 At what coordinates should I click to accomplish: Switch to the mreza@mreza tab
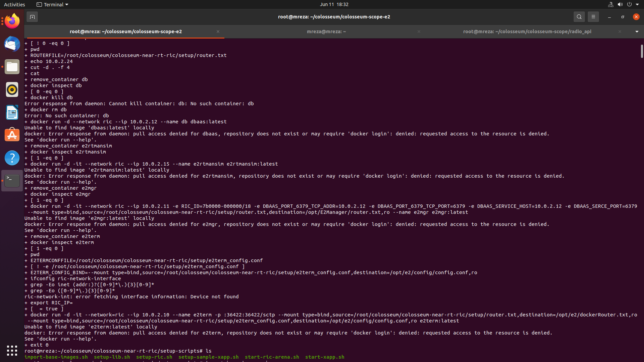pos(326,32)
